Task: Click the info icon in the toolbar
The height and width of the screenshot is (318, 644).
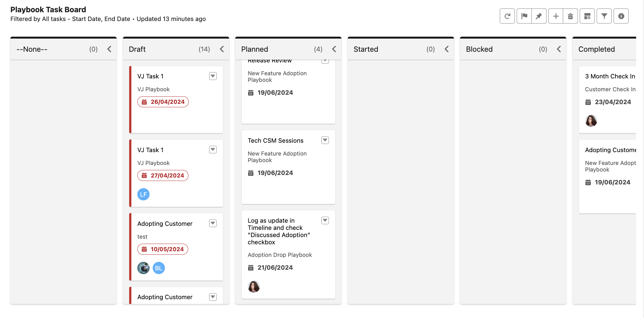Action: click(x=621, y=16)
